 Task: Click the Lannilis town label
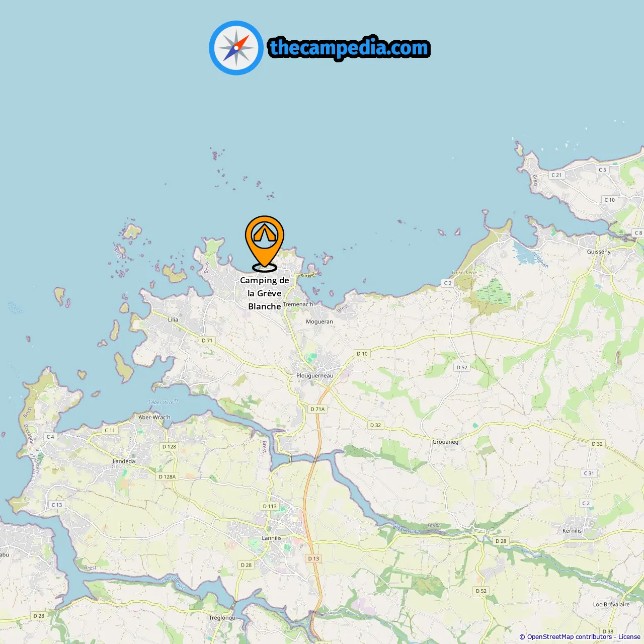click(272, 538)
